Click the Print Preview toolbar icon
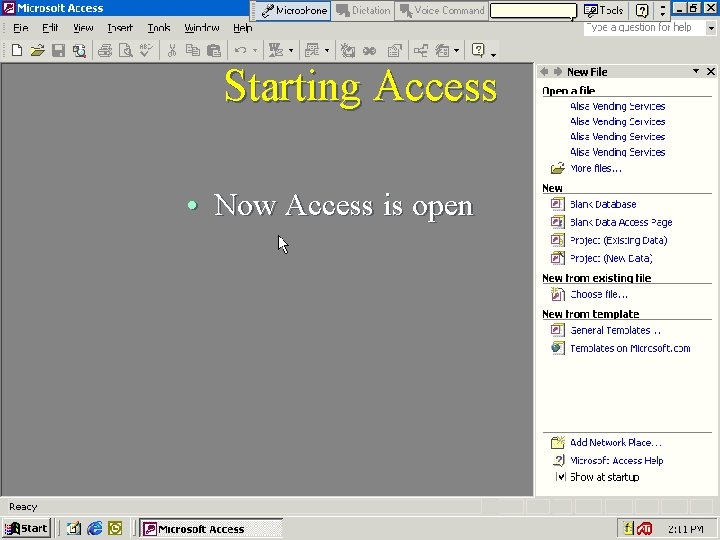 point(125,50)
